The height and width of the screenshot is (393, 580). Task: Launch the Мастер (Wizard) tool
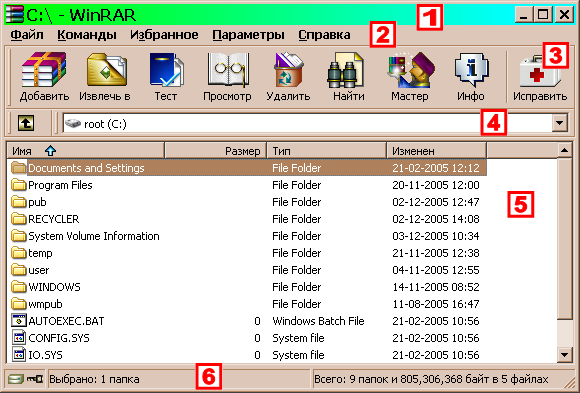[411, 70]
